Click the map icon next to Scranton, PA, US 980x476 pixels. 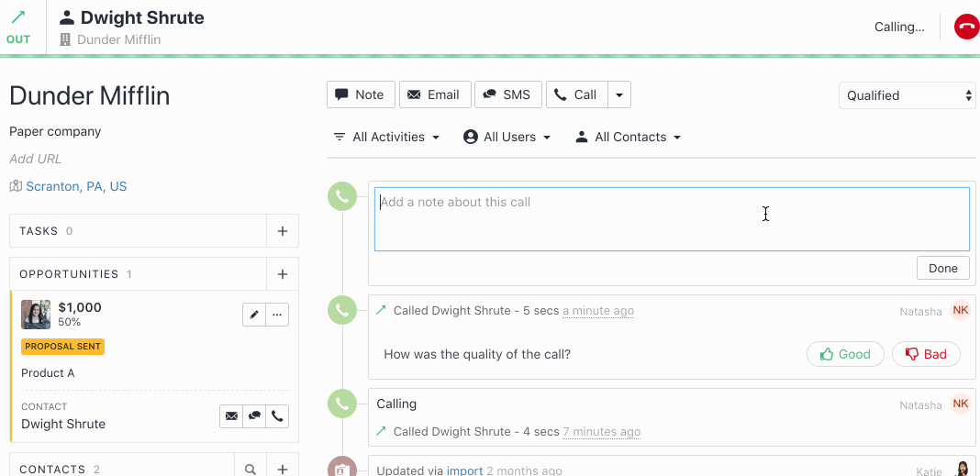click(16, 186)
